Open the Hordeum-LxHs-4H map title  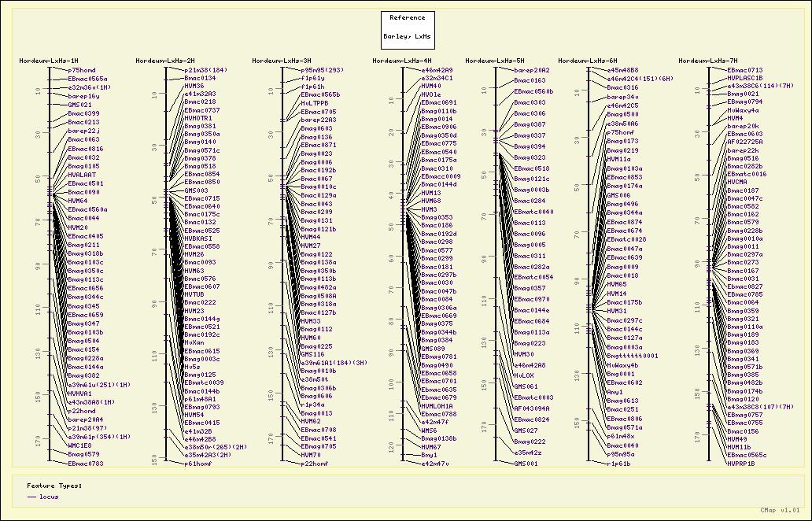pyautogui.click(x=401, y=61)
